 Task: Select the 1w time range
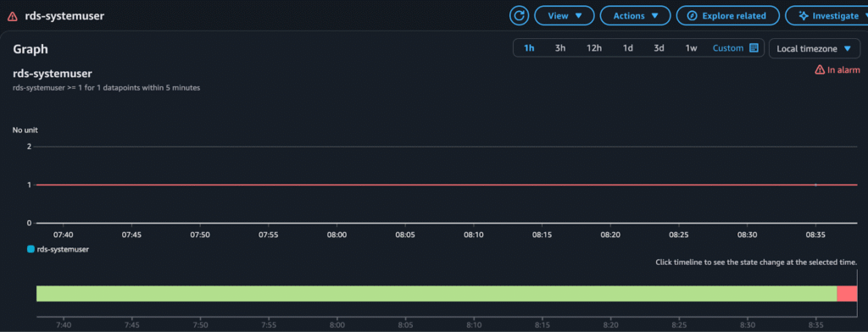(x=692, y=48)
